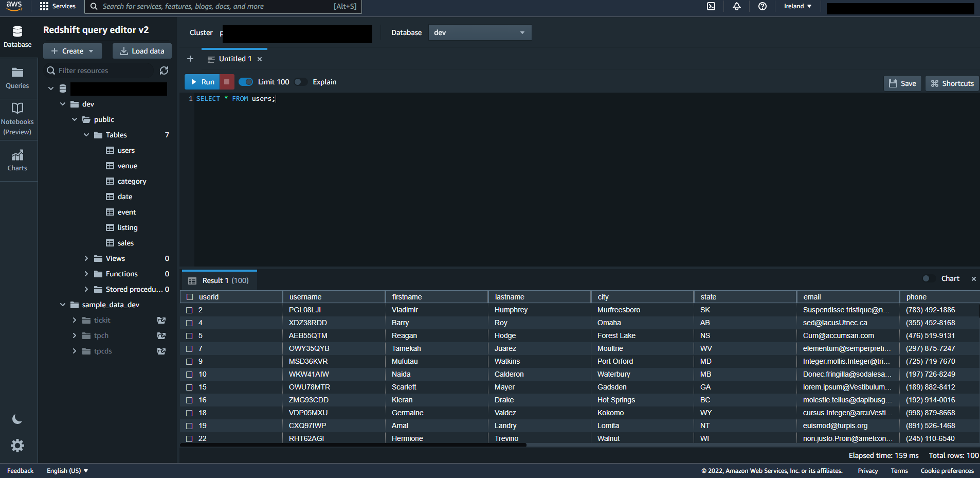Close the Untitled 1 tab
Image resolution: width=980 pixels, height=478 pixels.
pos(260,59)
